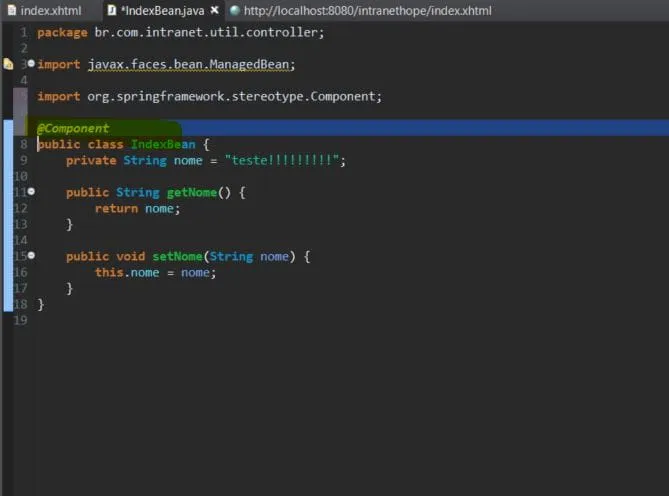Collapse the import block fold at line 3
Screen dimensions: 669x496
point(31,64)
